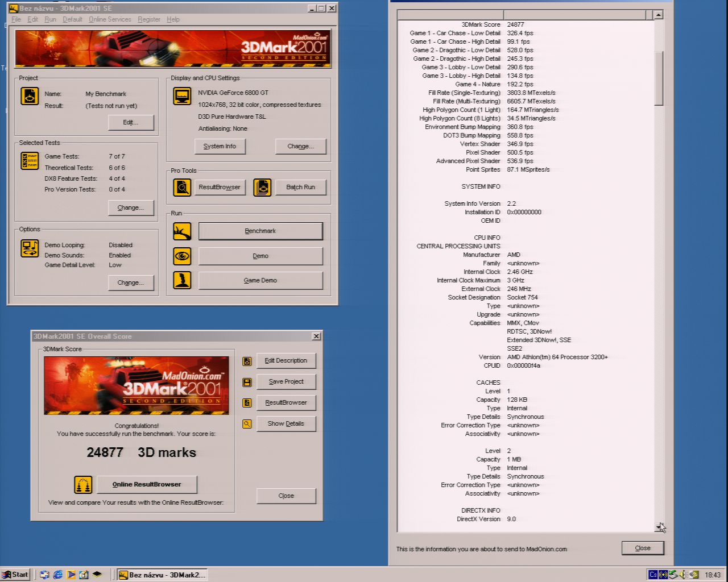Click the 24877 3D marks score text
This screenshot has width=728, height=582.
[141, 452]
